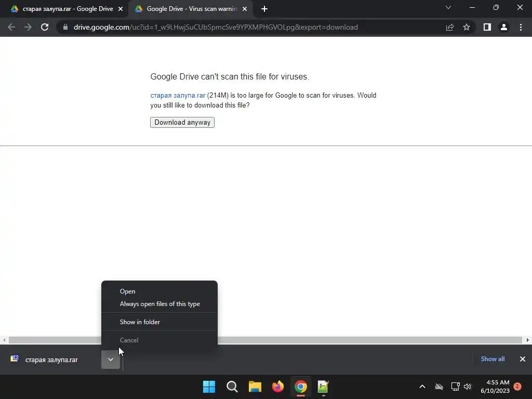Minimize the Chrome window
This screenshot has width=532, height=399.
coord(472,7)
